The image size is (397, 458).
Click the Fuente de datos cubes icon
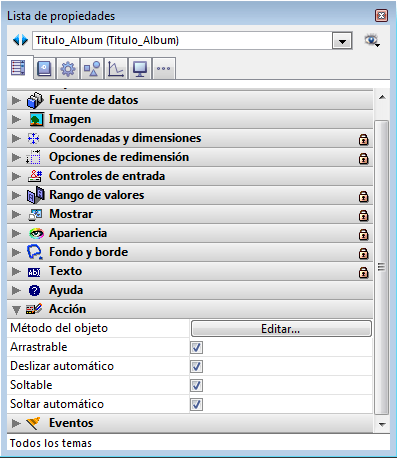(x=35, y=100)
